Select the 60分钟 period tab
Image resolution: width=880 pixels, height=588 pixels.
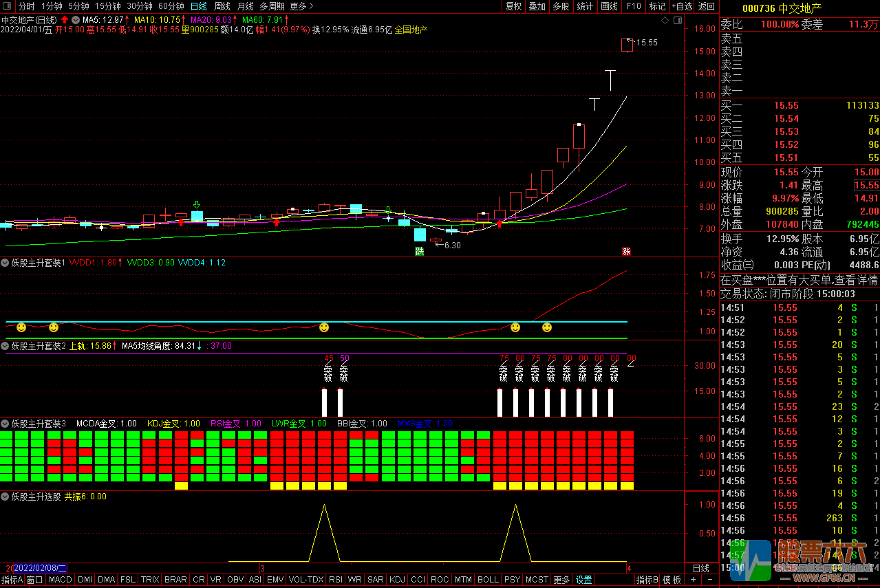click(x=171, y=6)
